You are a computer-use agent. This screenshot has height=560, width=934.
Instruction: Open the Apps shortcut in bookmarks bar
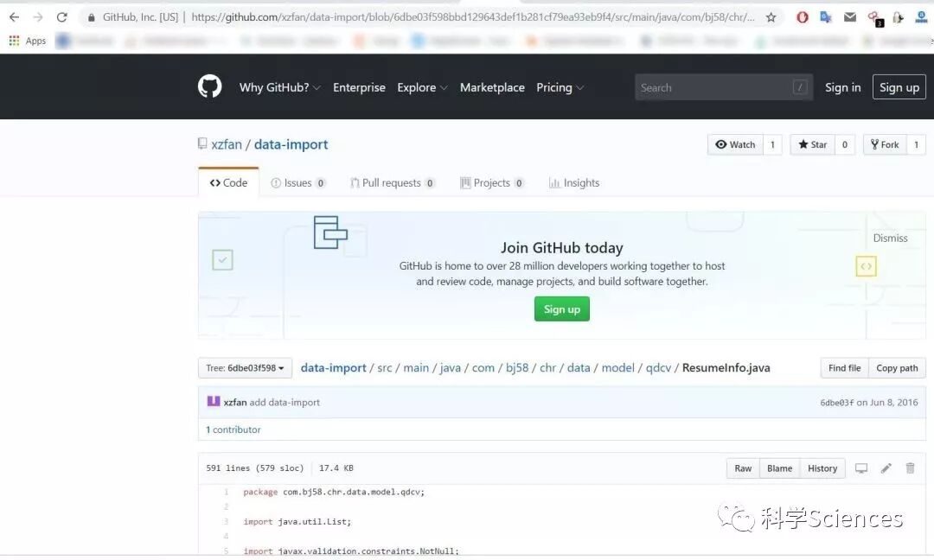click(x=28, y=41)
